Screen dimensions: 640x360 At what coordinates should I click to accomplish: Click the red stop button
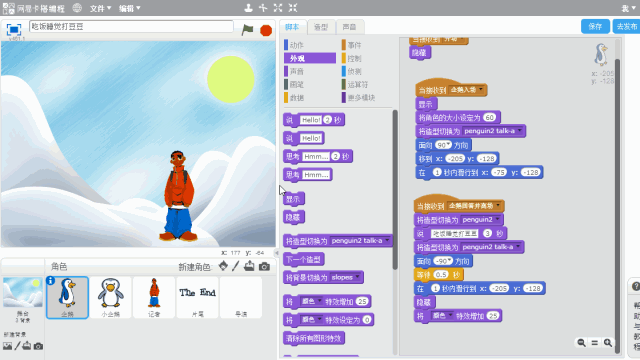click(266, 30)
